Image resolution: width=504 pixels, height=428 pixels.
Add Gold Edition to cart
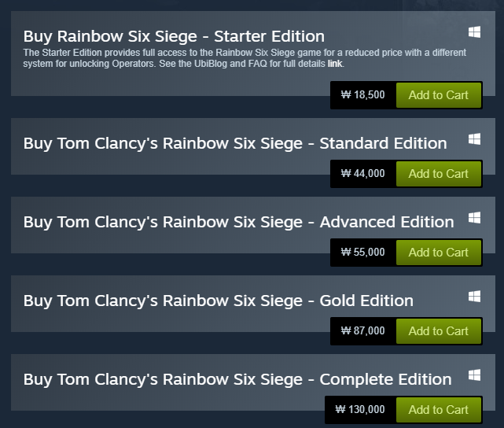[439, 331]
